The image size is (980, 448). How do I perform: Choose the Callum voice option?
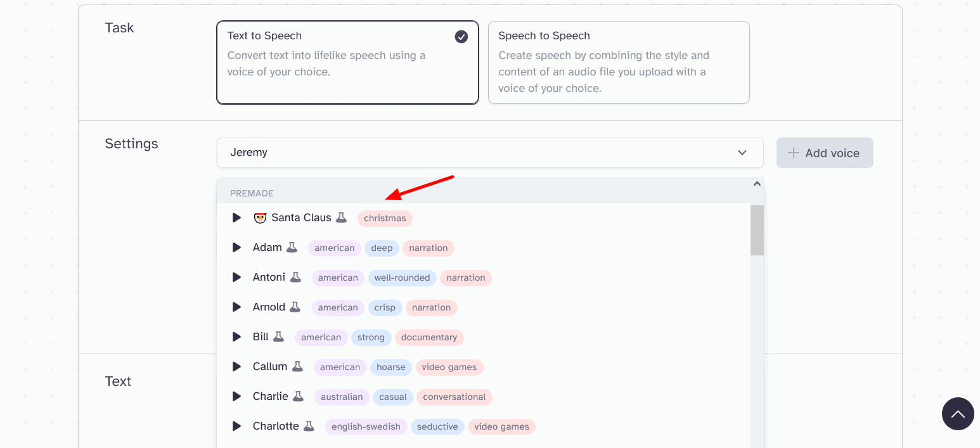pos(270,367)
